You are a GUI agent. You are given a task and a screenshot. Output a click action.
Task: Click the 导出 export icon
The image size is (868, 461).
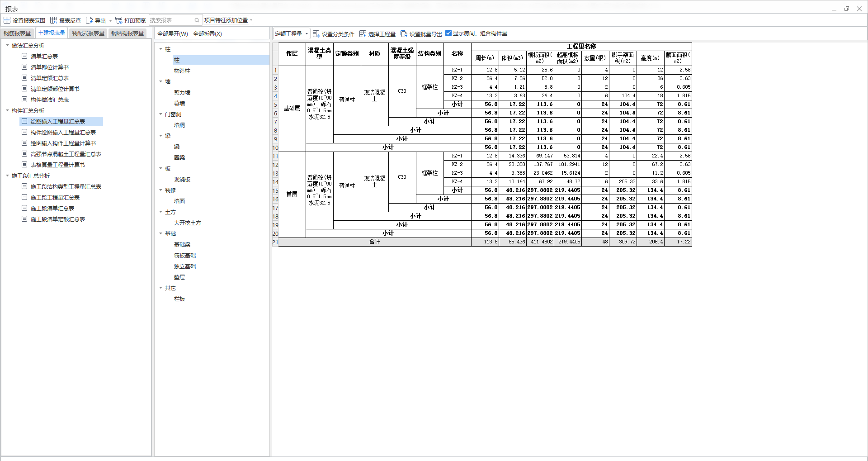(x=89, y=20)
